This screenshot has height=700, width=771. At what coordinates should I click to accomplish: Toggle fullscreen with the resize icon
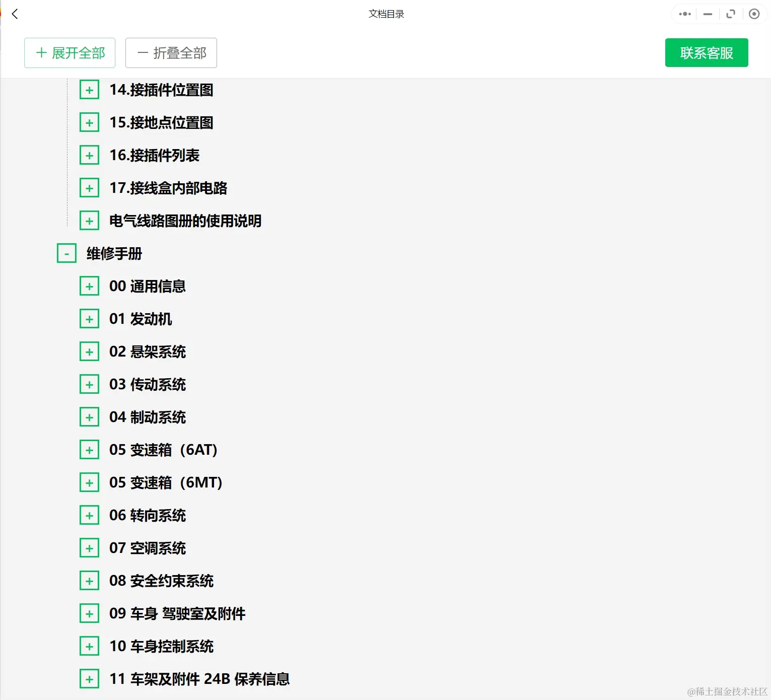pos(731,14)
